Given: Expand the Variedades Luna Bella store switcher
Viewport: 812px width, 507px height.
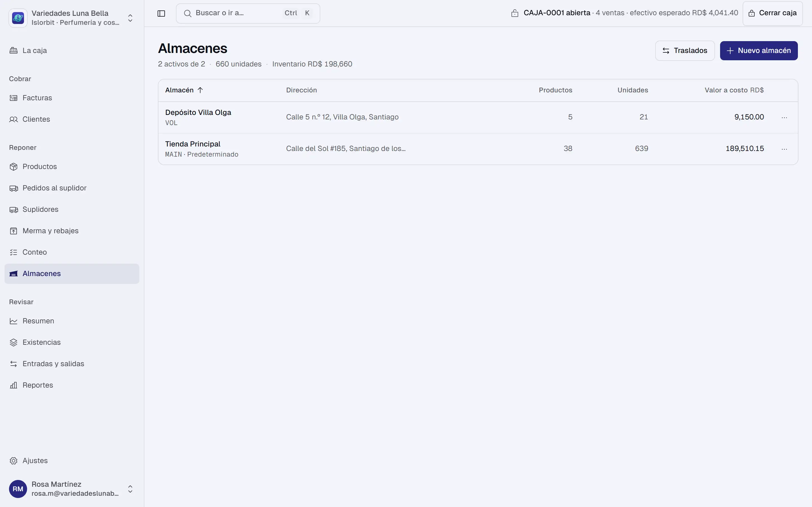Looking at the screenshot, I should click(x=72, y=18).
